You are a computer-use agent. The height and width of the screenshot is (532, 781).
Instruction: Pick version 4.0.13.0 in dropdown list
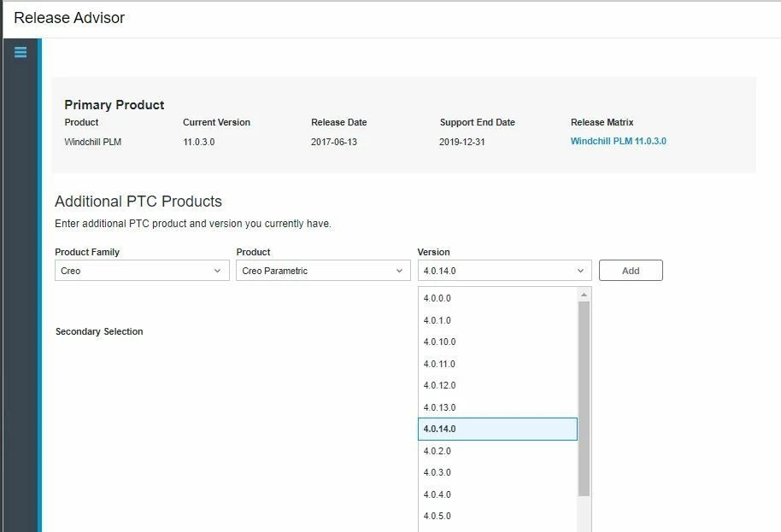pos(497,407)
